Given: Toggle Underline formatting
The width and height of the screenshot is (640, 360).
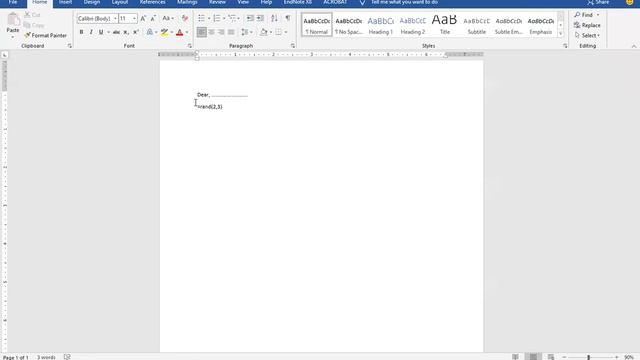Looking at the screenshot, I should pyautogui.click(x=101, y=32).
